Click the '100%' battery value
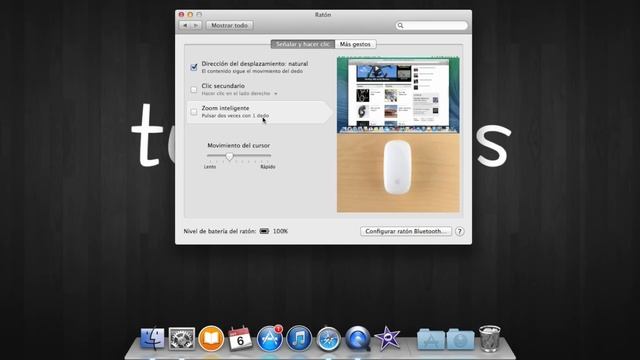The image size is (640, 360). pyautogui.click(x=280, y=231)
